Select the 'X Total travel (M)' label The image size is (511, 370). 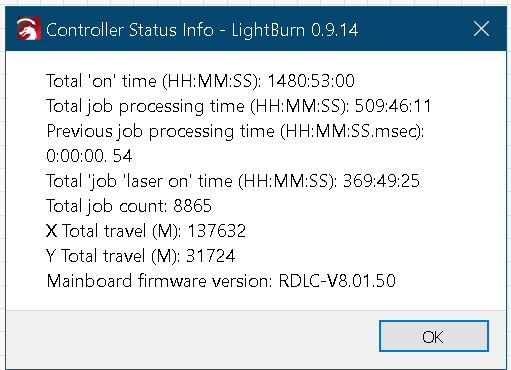point(114,231)
